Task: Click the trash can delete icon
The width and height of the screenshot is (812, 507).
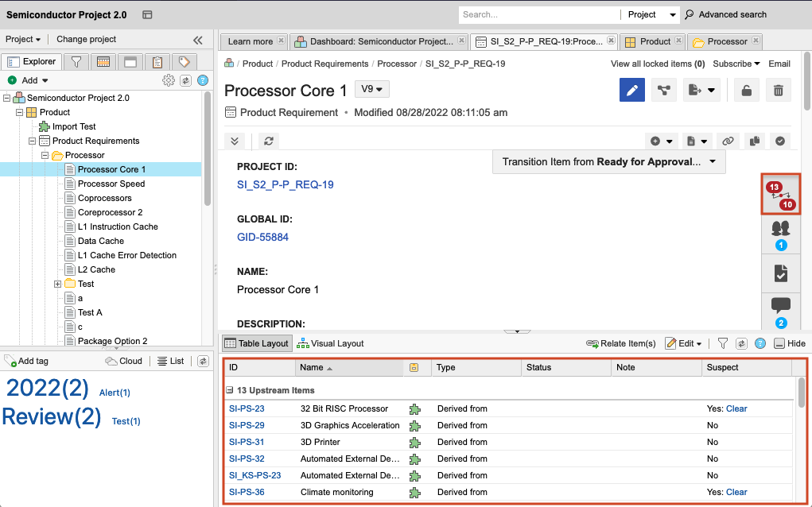Action: [778, 90]
